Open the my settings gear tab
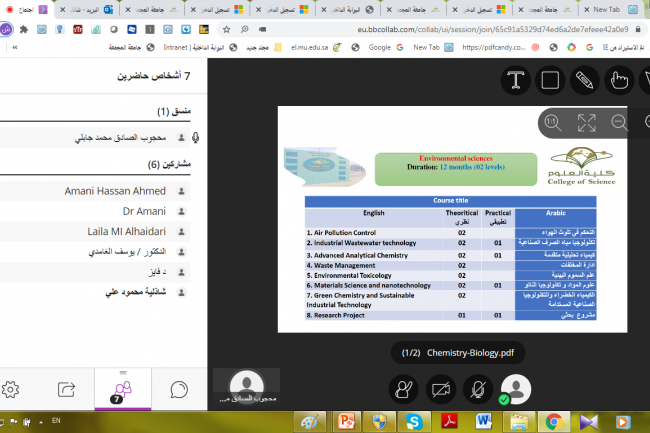The image size is (650, 433). (x=10, y=389)
